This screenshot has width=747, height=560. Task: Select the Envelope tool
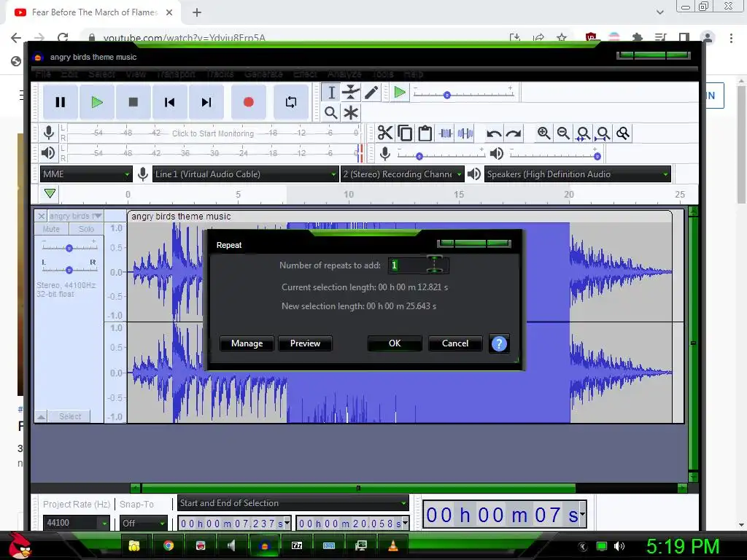click(x=351, y=93)
